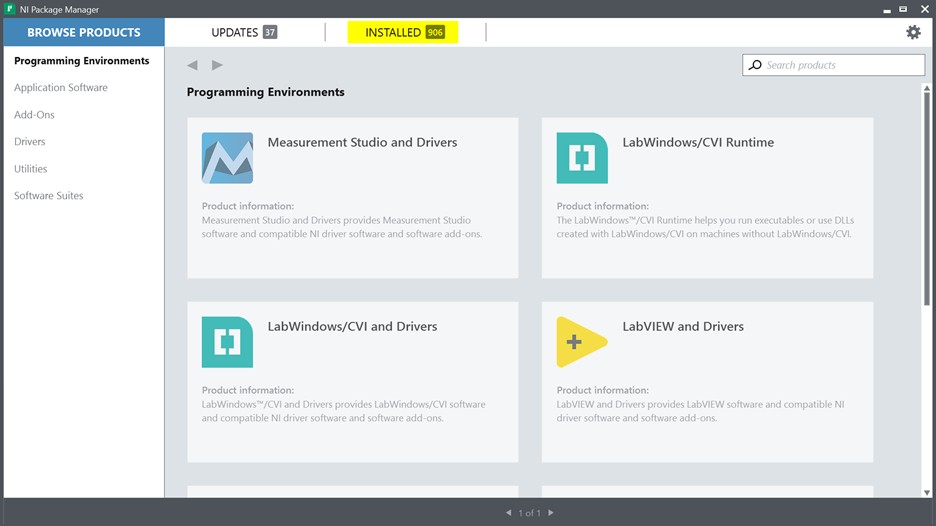This screenshot has height=526, width=936.
Task: Click the NI Package Manager title bar icon
Action: [10, 9]
